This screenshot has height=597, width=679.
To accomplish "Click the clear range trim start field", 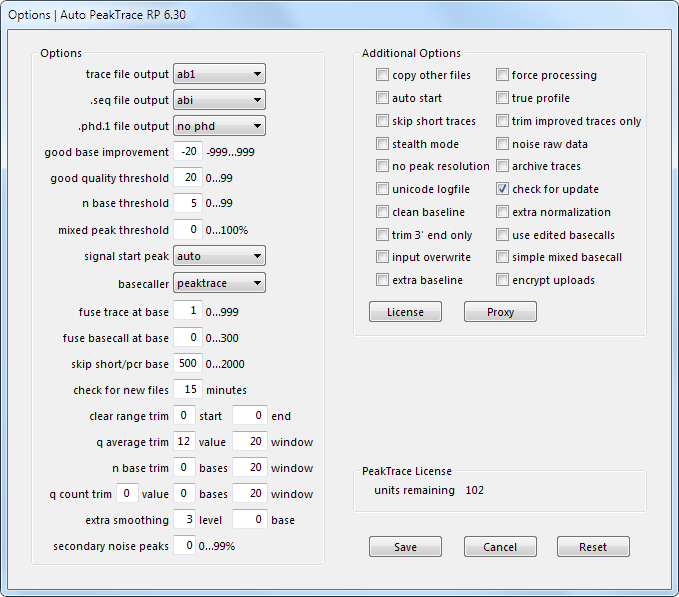I will pyautogui.click(x=184, y=415).
